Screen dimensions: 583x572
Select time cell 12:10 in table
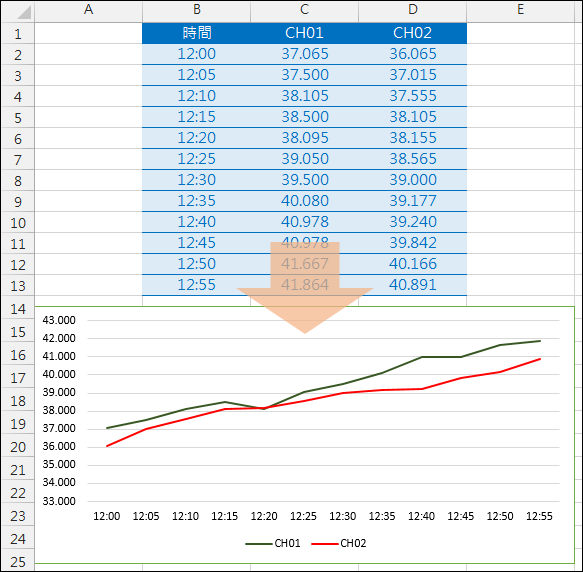[196, 96]
